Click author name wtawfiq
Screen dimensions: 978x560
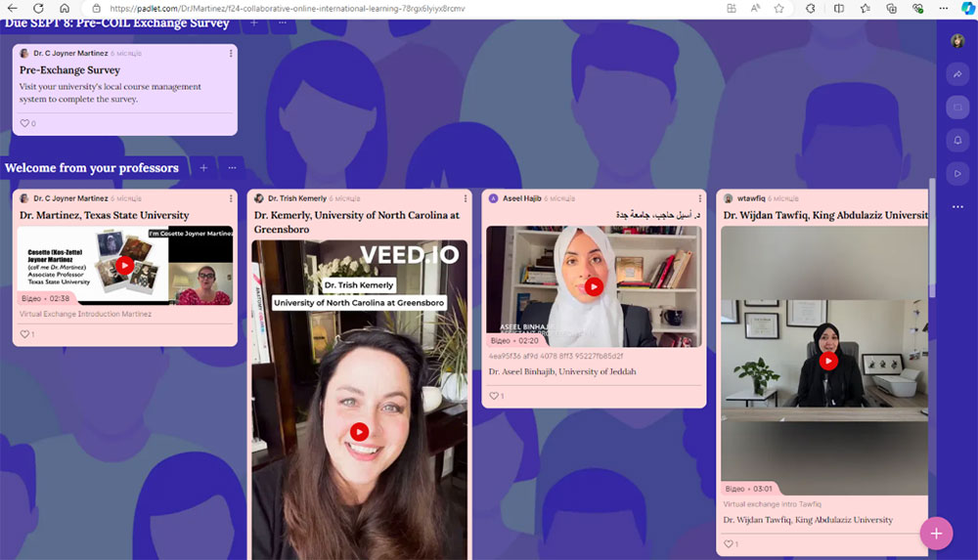pos(751,198)
